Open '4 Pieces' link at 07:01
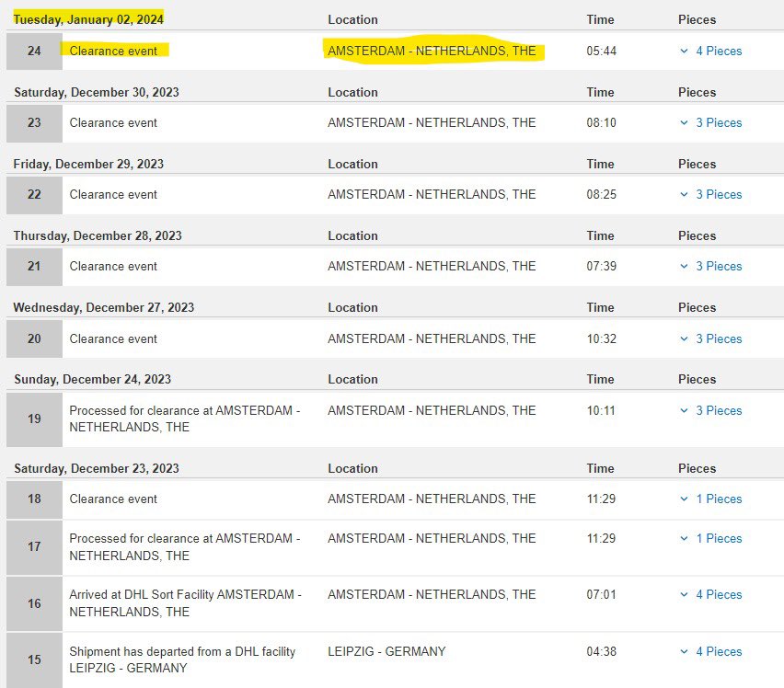 coord(719,594)
